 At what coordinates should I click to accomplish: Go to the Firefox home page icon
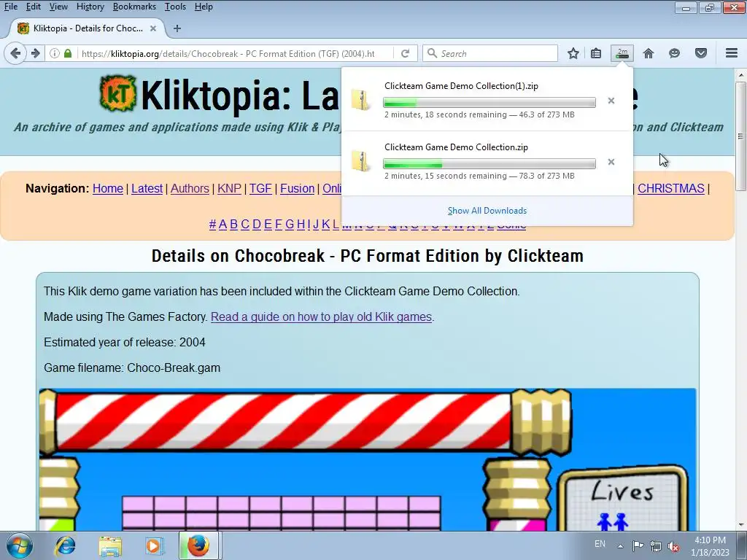click(x=649, y=53)
